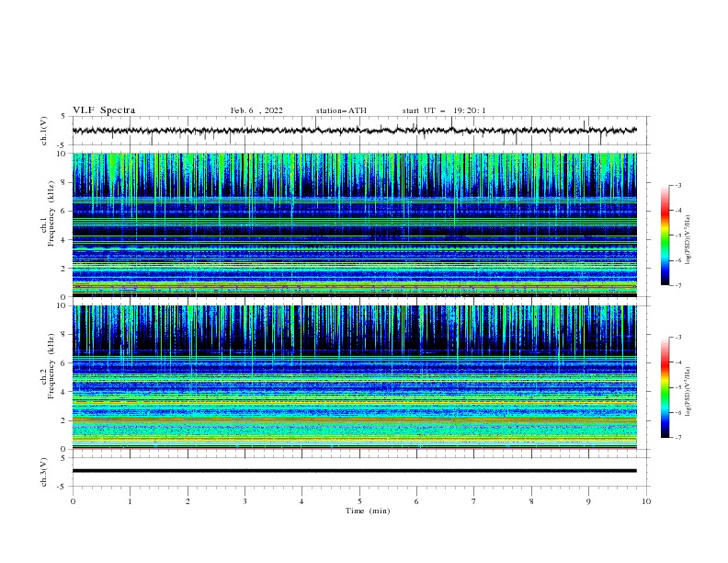The height and width of the screenshot is (563, 728).
Task: Click the "4" kHz tick on ch.1 frequency axis
Action: click(x=63, y=240)
